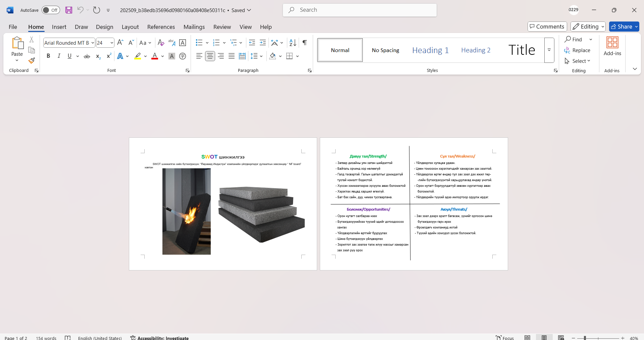Apply superscript formatting
Image resolution: width=644 pixels, height=340 pixels.
(109, 56)
